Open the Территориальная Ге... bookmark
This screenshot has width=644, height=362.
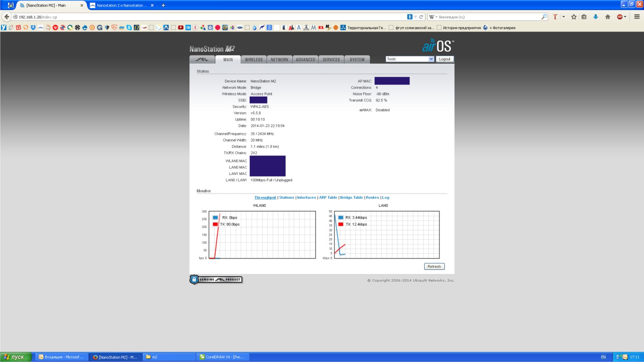[x=363, y=27]
